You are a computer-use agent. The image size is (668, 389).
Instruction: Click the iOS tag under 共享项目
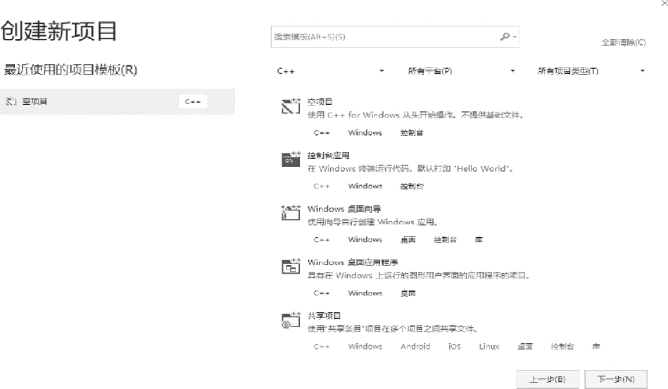(x=455, y=346)
